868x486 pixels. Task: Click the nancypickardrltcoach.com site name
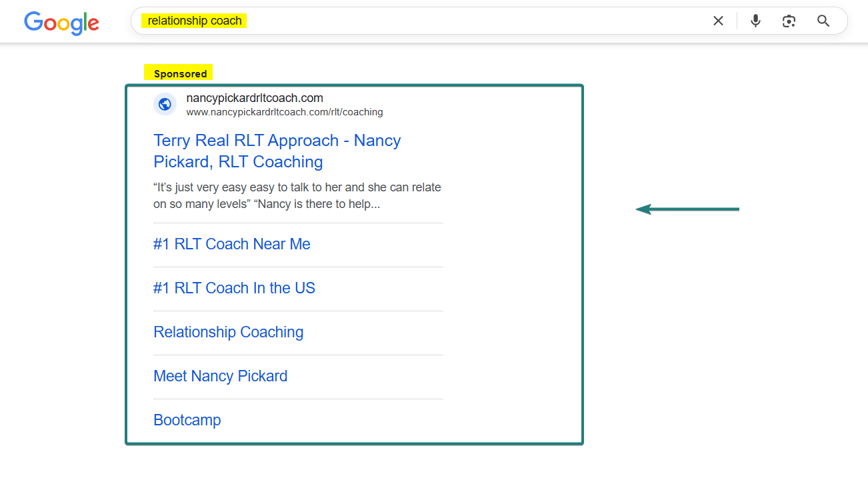255,98
